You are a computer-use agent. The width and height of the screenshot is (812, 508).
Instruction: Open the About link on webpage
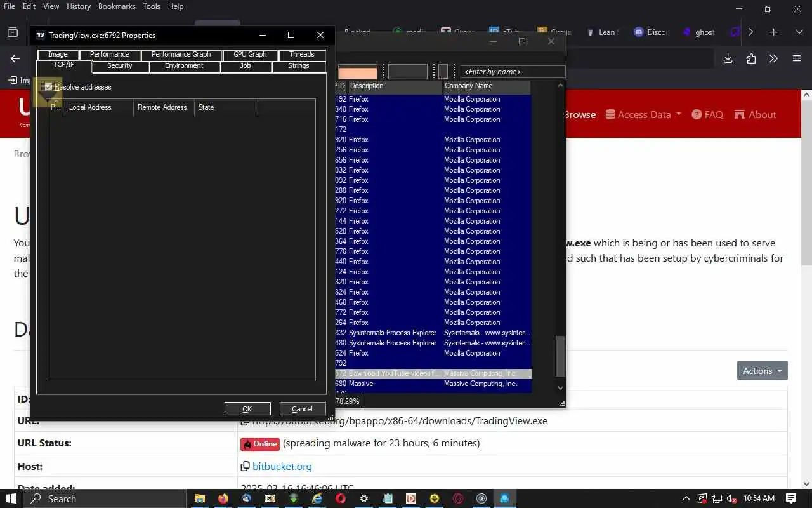[x=755, y=115]
